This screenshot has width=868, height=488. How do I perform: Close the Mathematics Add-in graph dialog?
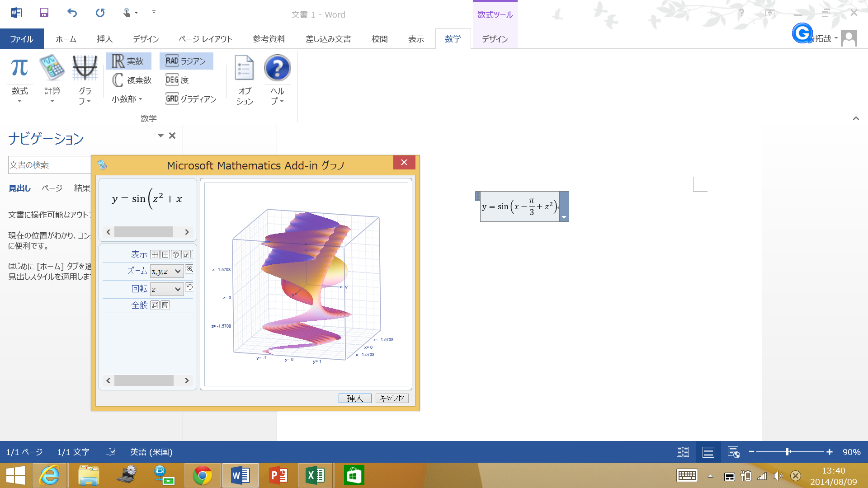pos(404,162)
